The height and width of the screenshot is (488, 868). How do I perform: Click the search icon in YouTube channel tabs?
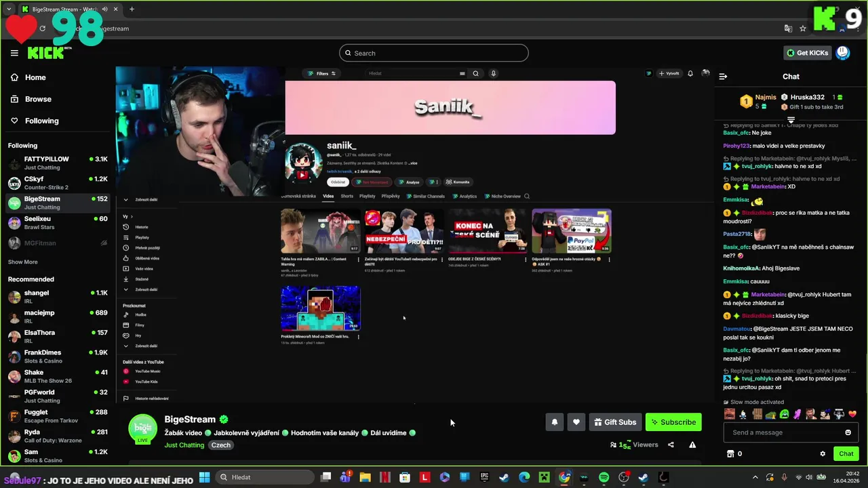(x=527, y=197)
